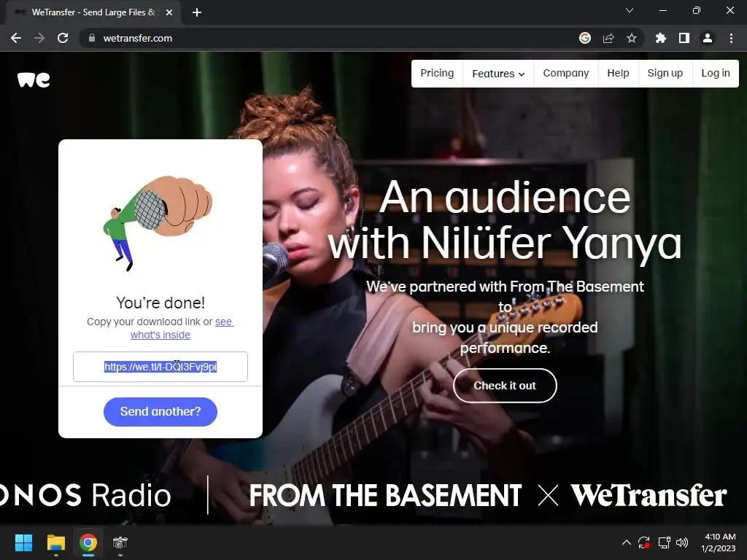747x560 pixels.
Task: Click the WeTransfer wordmark in the banner
Action: pos(649,496)
